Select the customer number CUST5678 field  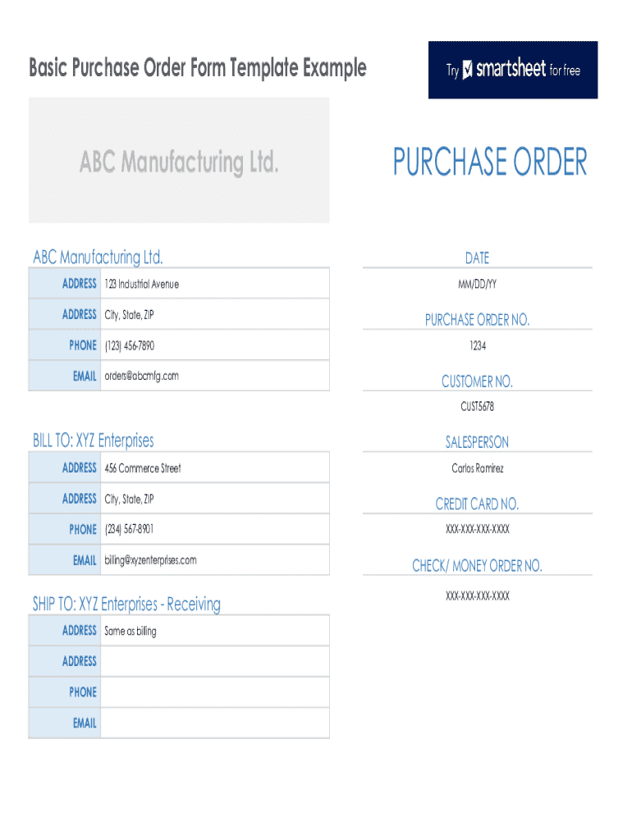tap(477, 407)
